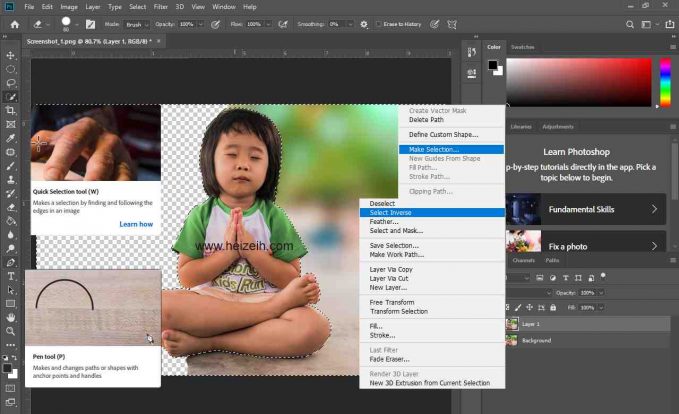This screenshot has width=679, height=414.
Task: Toggle lock all on layer
Action: (x=553, y=307)
